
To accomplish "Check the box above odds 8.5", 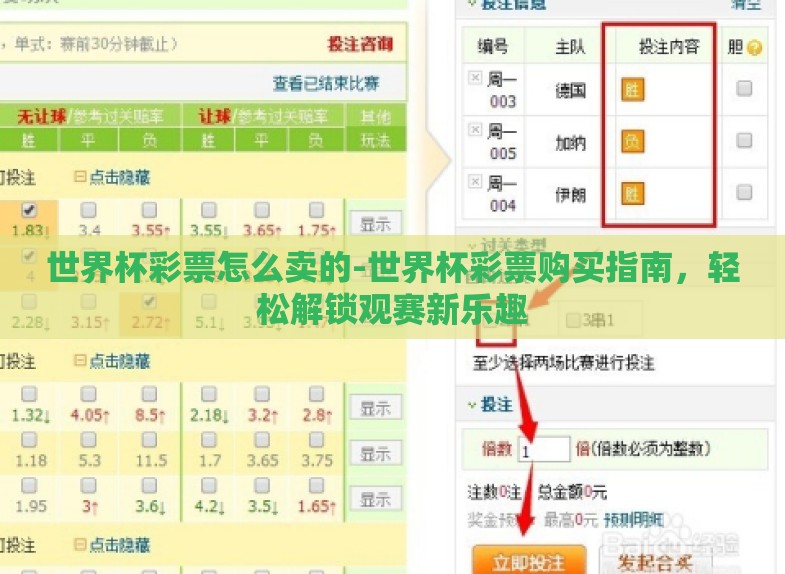I will coord(149,394).
